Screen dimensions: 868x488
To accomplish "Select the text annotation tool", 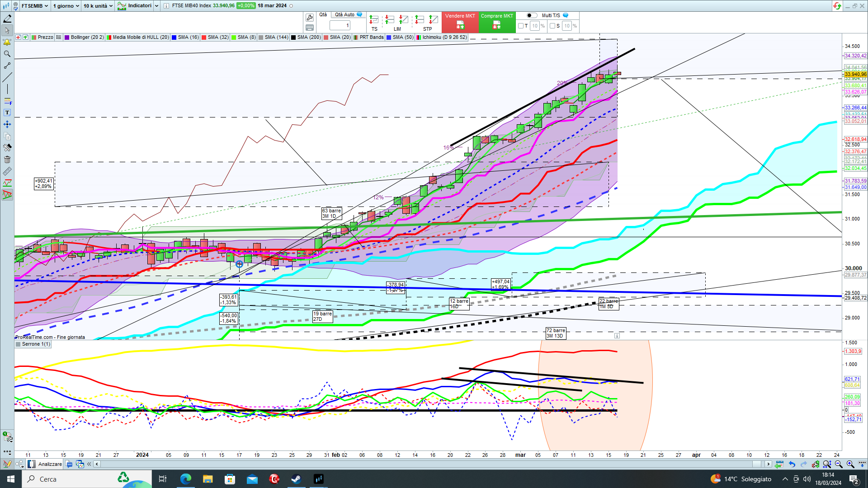I will 7,113.
